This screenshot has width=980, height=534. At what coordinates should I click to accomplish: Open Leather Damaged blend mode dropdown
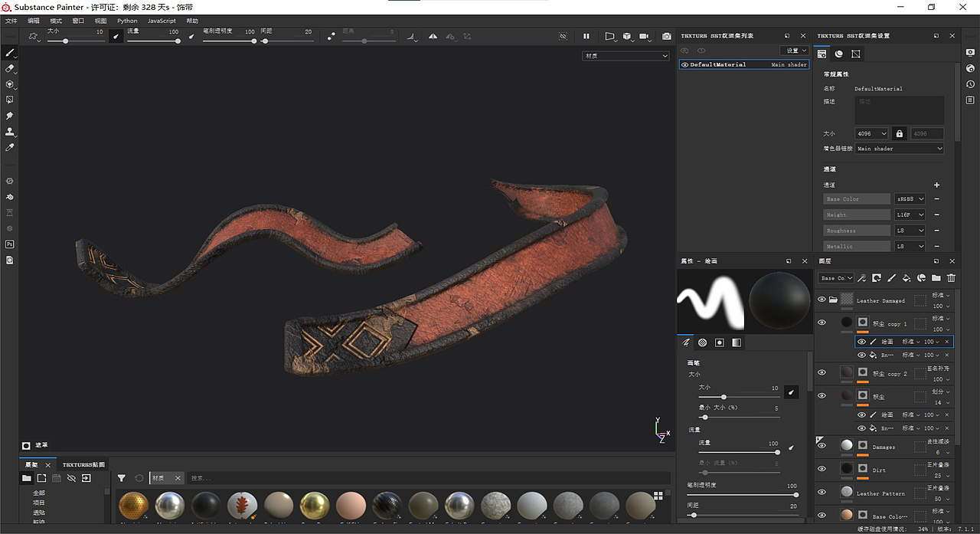point(941,295)
